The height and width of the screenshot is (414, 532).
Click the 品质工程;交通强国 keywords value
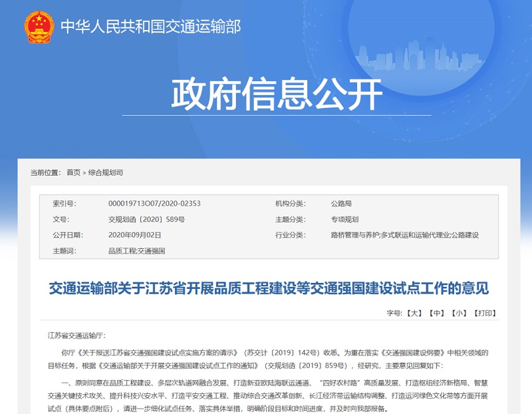click(x=136, y=251)
